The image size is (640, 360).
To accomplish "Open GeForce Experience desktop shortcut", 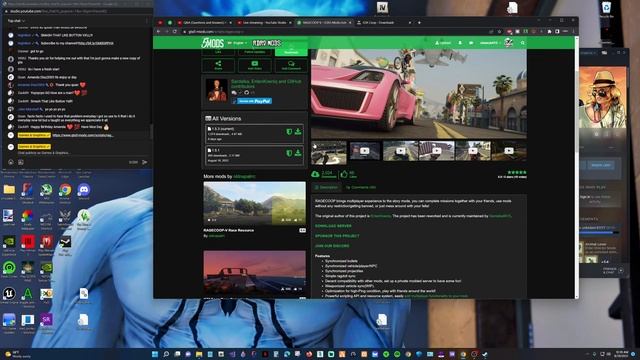I will (x=9, y=243).
